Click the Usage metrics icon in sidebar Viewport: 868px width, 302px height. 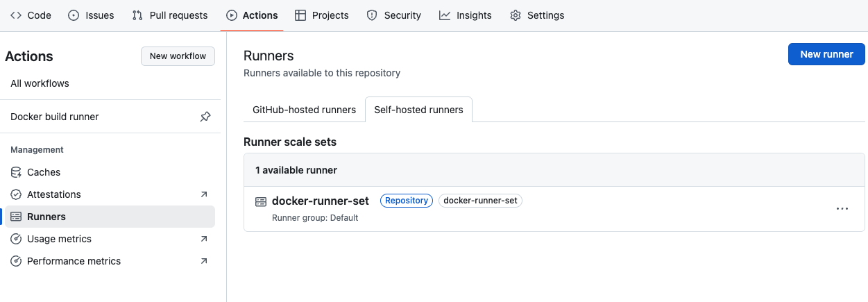(16, 239)
